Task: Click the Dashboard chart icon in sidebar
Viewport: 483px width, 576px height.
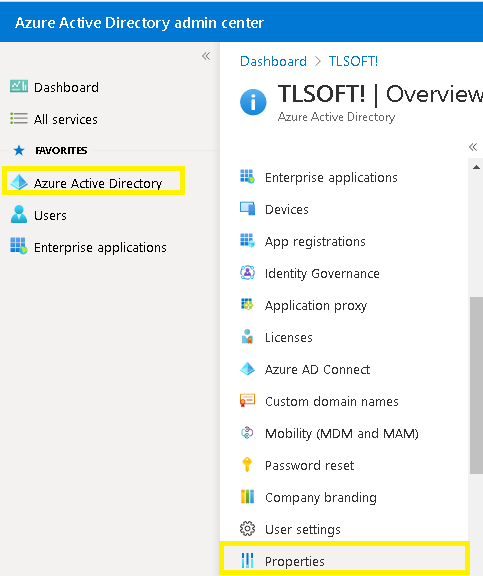Action: 19,87
